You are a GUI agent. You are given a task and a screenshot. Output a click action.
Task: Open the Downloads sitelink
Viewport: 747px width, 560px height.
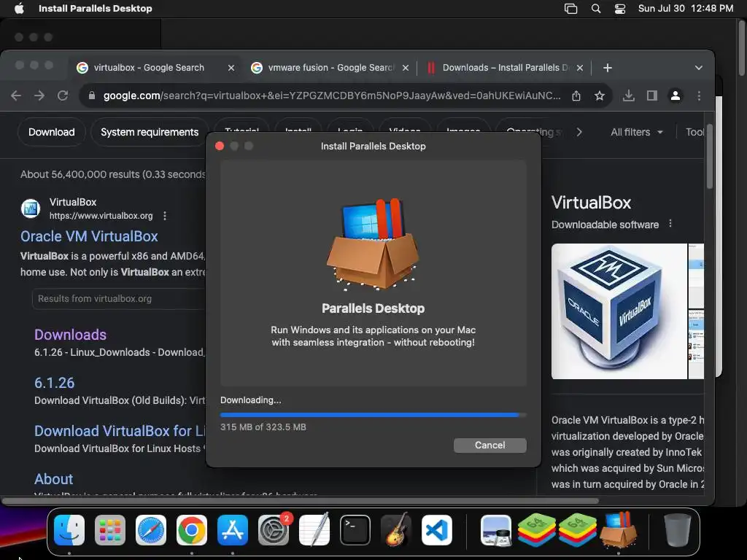click(70, 335)
